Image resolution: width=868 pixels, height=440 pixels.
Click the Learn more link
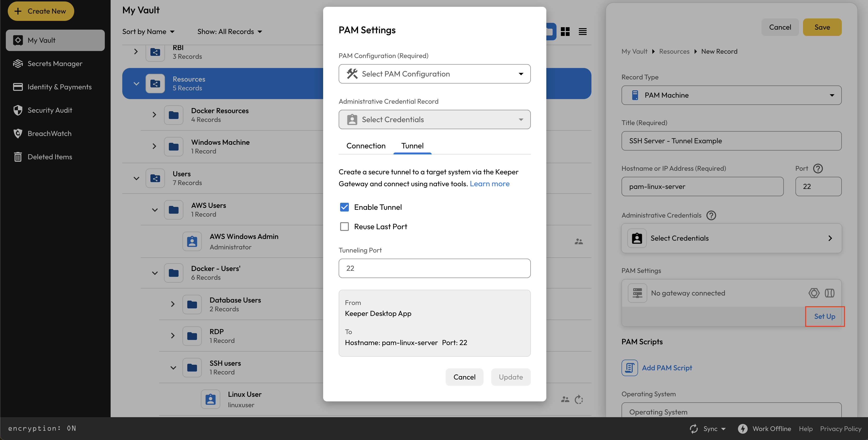tap(490, 184)
